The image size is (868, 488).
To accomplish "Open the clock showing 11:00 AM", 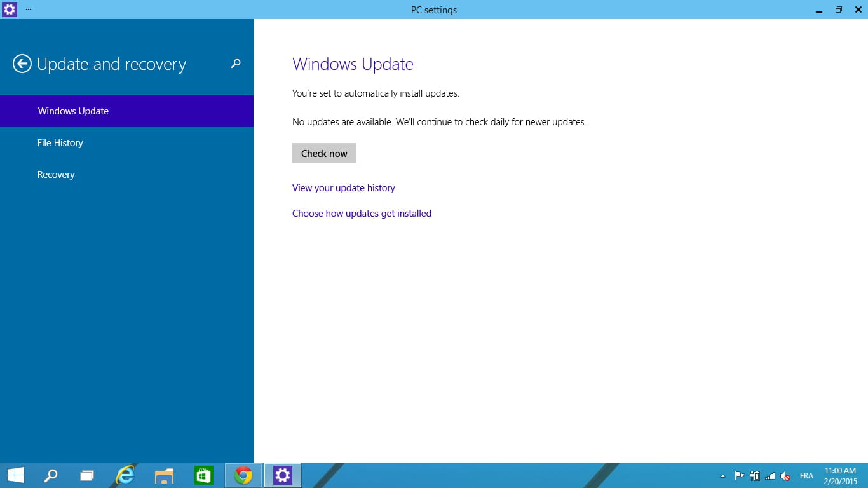I will click(x=841, y=476).
